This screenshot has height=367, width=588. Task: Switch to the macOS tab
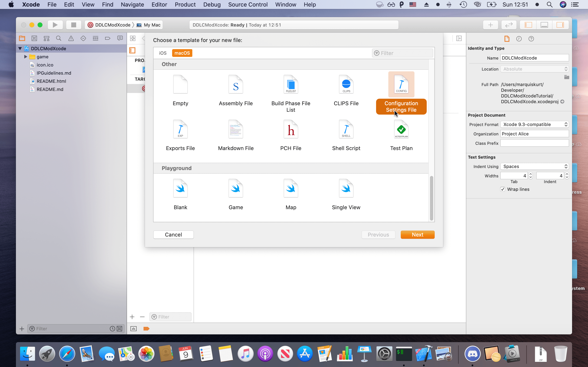[x=182, y=52]
